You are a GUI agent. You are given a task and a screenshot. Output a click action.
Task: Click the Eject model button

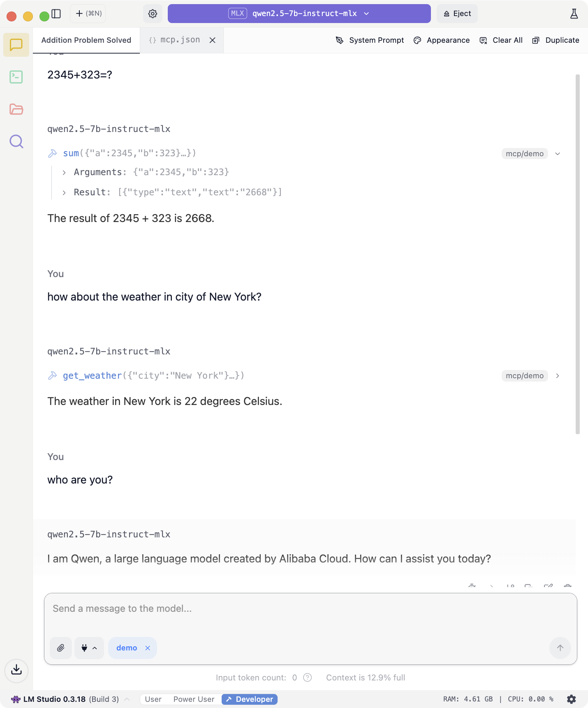point(457,14)
